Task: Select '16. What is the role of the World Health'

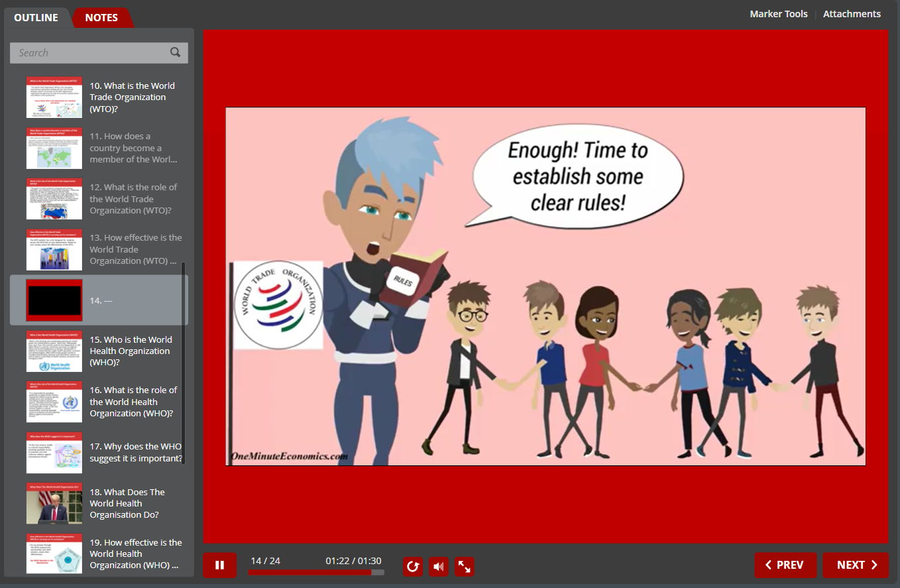Action: click(x=133, y=402)
